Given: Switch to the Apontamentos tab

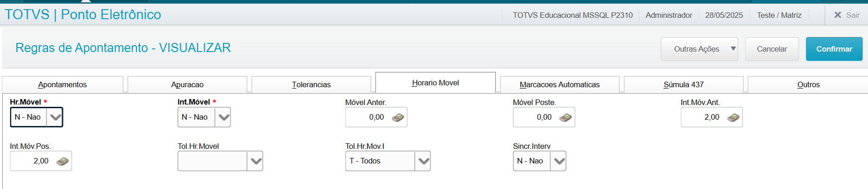Looking at the screenshot, I should coord(63,84).
